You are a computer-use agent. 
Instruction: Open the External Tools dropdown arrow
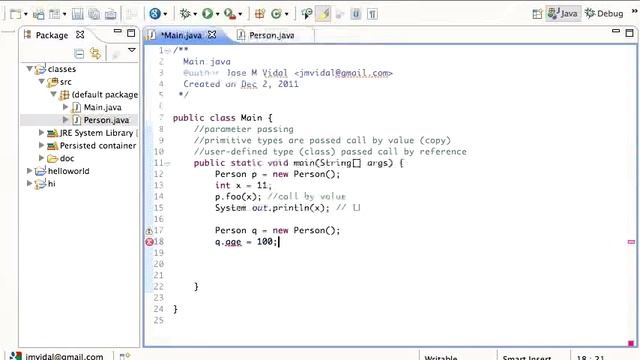pyautogui.click(x=240, y=14)
